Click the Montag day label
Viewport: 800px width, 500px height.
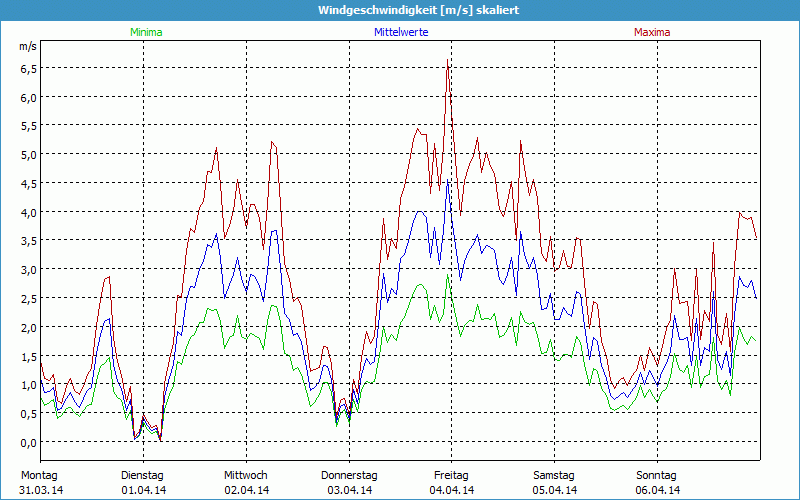tap(40, 476)
